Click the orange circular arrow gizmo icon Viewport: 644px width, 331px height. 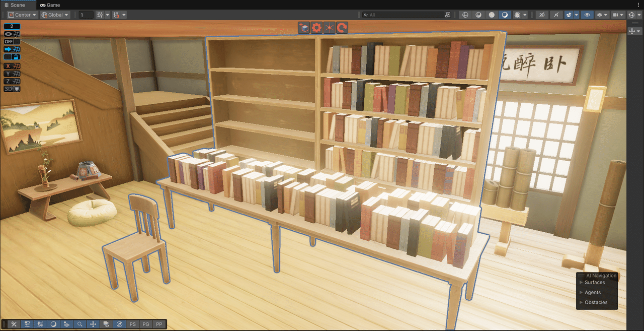click(342, 28)
